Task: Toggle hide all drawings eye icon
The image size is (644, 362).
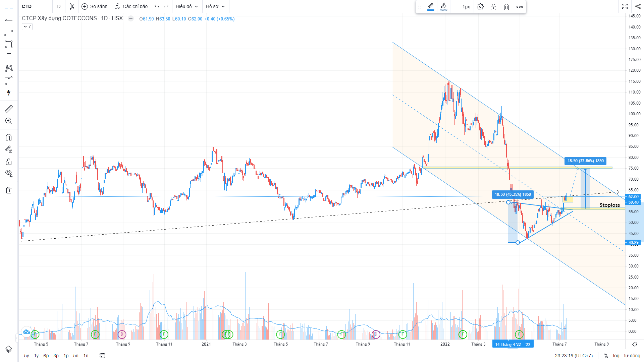Action: point(9,173)
